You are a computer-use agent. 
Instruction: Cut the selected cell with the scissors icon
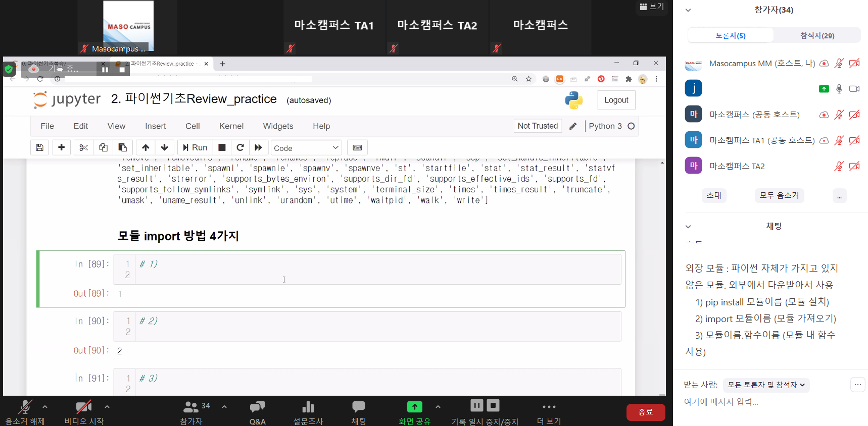pos(84,147)
